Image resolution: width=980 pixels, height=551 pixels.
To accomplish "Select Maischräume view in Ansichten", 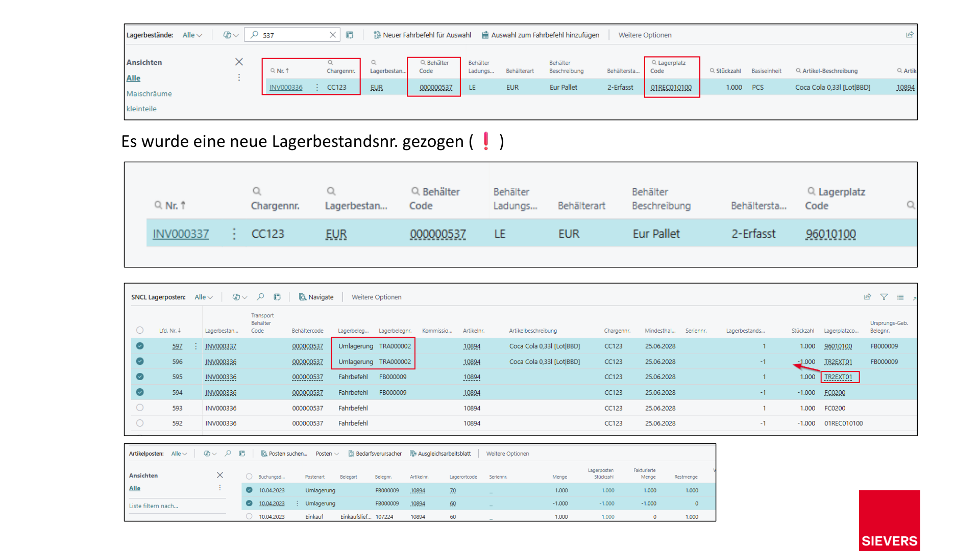I will [149, 93].
